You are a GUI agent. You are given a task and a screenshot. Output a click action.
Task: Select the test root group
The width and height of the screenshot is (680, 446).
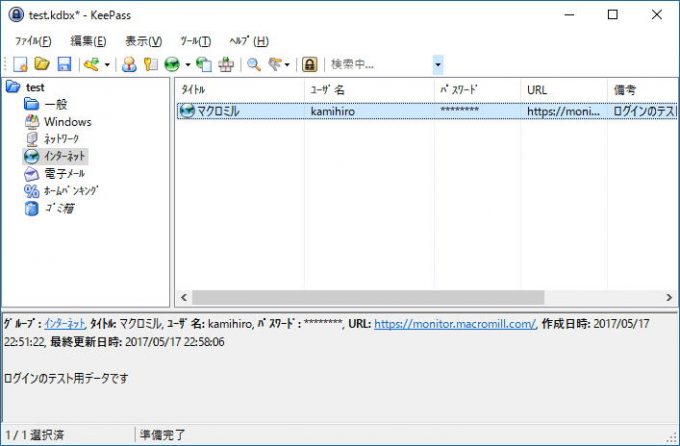point(35,87)
